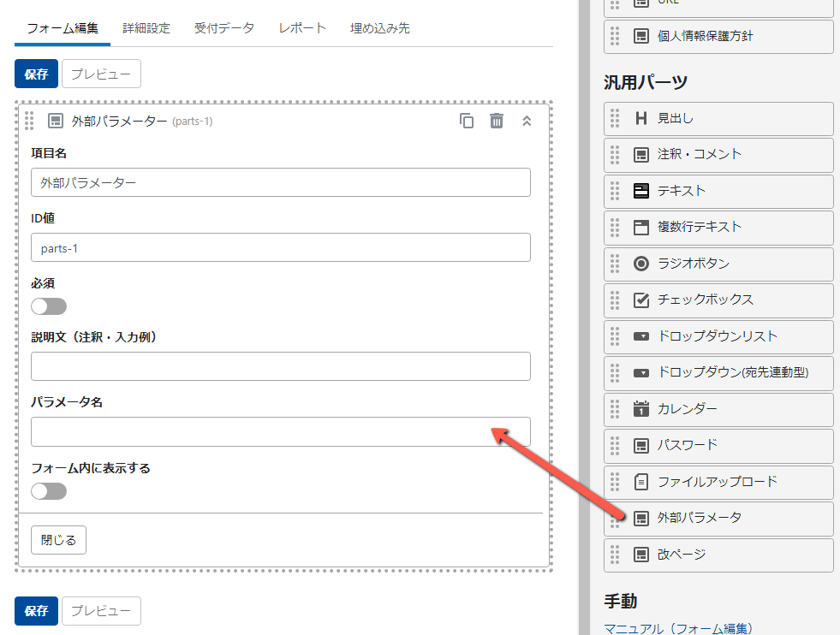Click the パスワード part icon
The width and height of the screenshot is (840, 635).
click(640, 446)
